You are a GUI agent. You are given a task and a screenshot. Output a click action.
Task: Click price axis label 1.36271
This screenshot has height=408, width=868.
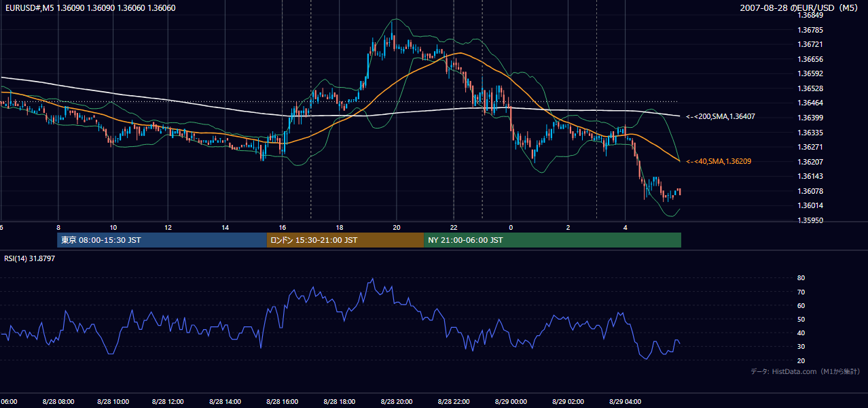click(810, 147)
